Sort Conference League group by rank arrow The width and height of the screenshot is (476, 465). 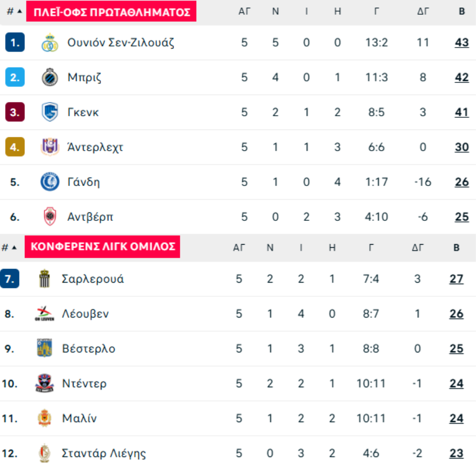[x=14, y=247]
